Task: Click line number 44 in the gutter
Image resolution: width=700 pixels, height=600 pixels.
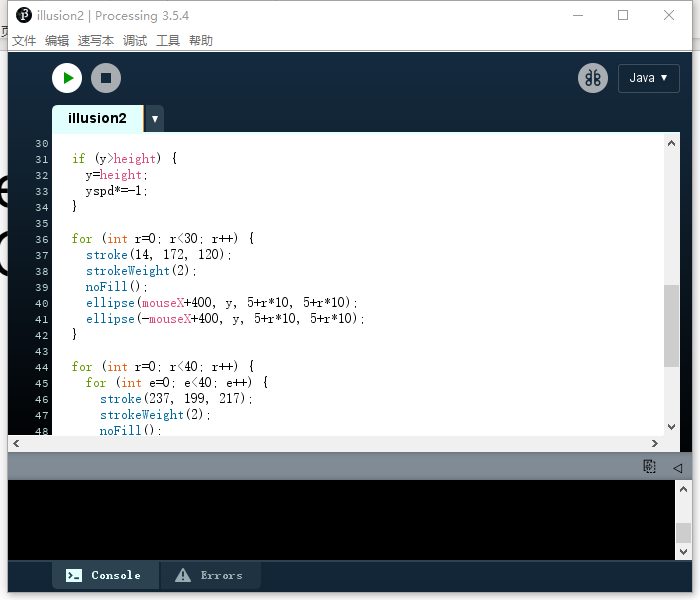Action: click(x=42, y=367)
